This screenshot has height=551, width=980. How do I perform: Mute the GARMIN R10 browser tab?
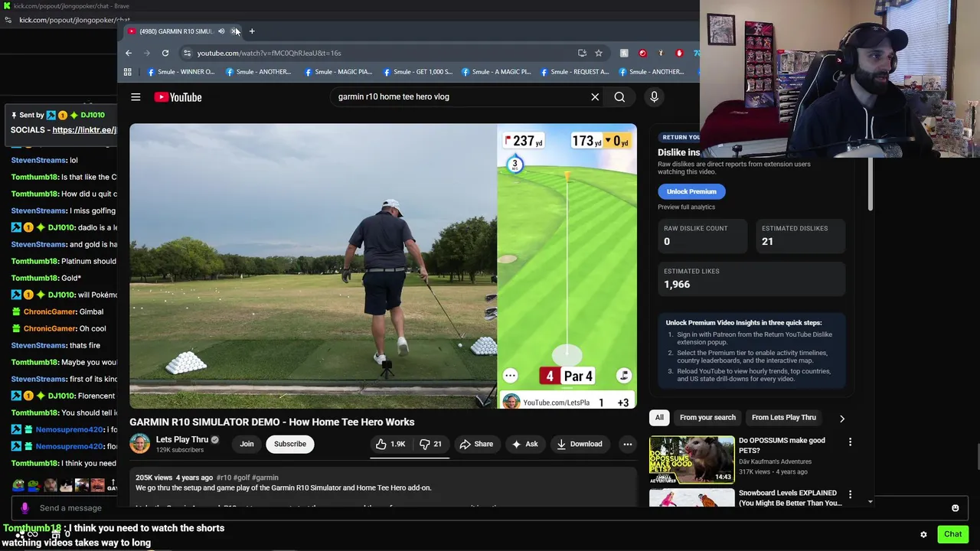coord(221,31)
